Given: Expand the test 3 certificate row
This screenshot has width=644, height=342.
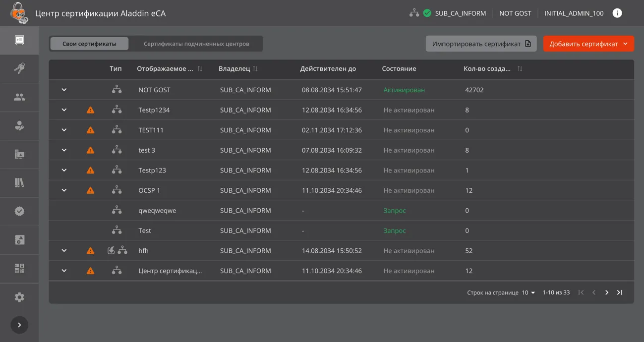Looking at the screenshot, I should click(64, 150).
